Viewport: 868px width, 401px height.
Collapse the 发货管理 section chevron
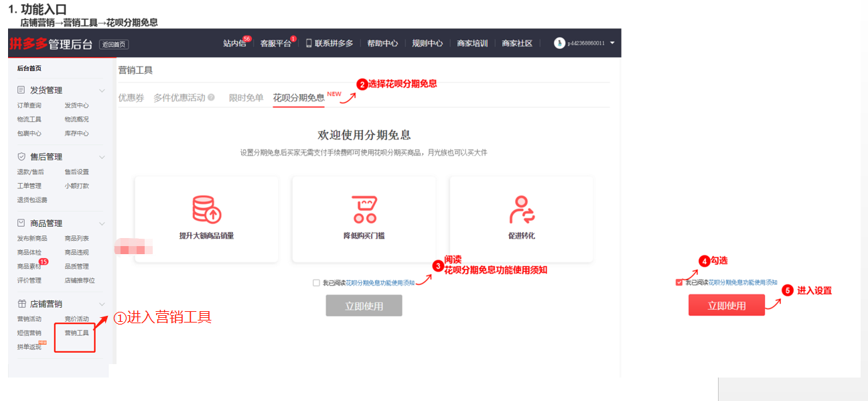pos(102,90)
